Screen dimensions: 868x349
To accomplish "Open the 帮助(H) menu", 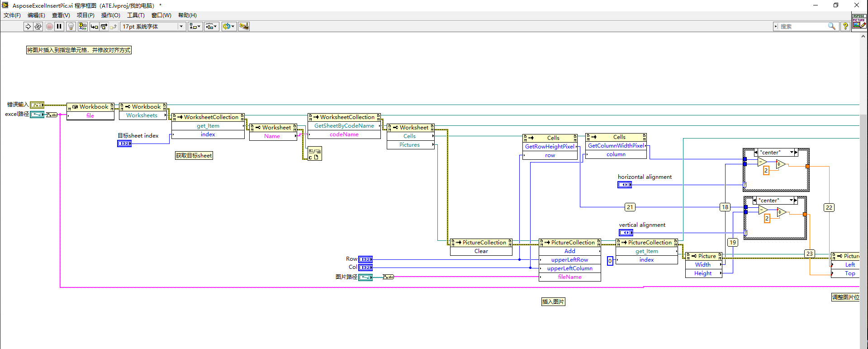I will tap(187, 15).
